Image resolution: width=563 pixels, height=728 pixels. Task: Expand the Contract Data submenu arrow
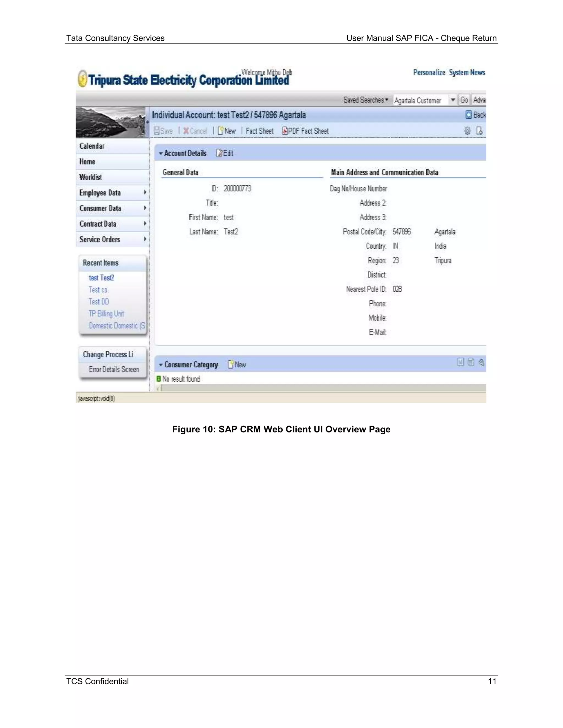(145, 224)
